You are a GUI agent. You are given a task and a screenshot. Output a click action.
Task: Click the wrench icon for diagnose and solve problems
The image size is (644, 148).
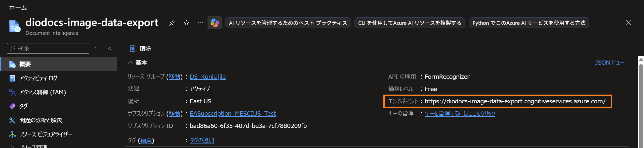click(12, 120)
